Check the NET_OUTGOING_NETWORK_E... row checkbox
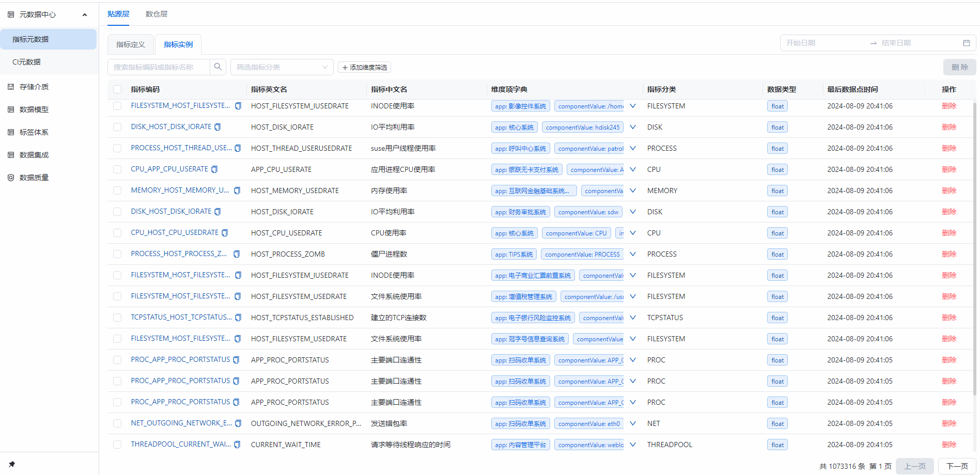This screenshot has height=475, width=980. 117,423
